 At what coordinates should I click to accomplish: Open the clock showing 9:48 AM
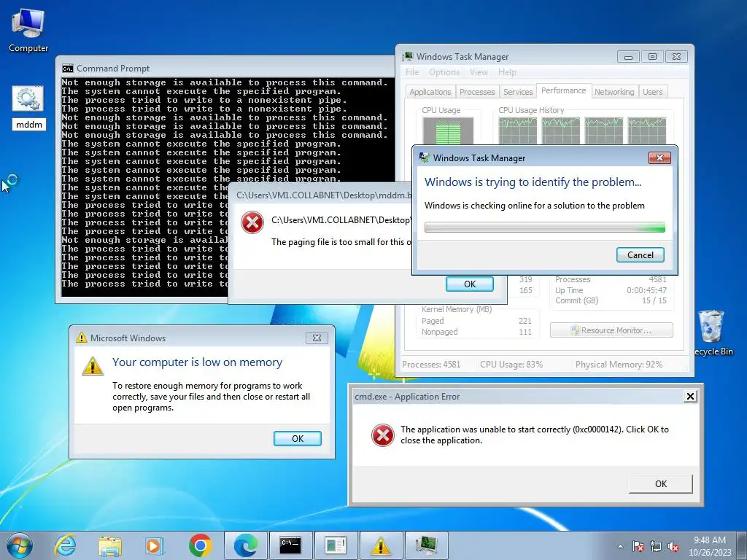point(709,545)
